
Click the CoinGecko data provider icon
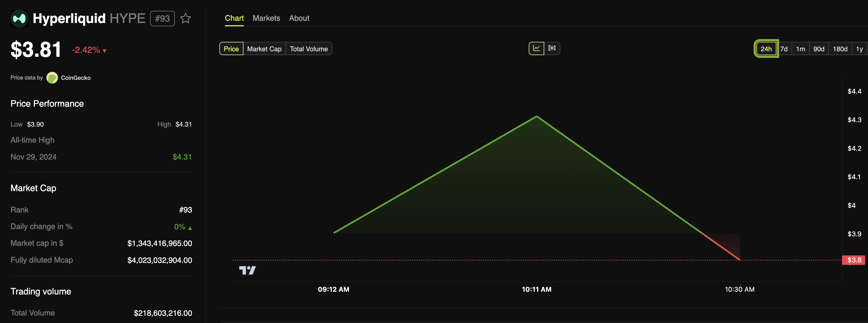[x=53, y=77]
